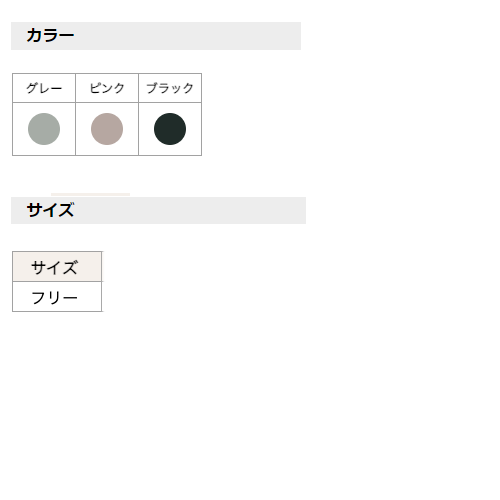Screen dimensions: 500x500
Task: Click the thin beige strip above サイズ heading
Action: [x=90, y=195]
